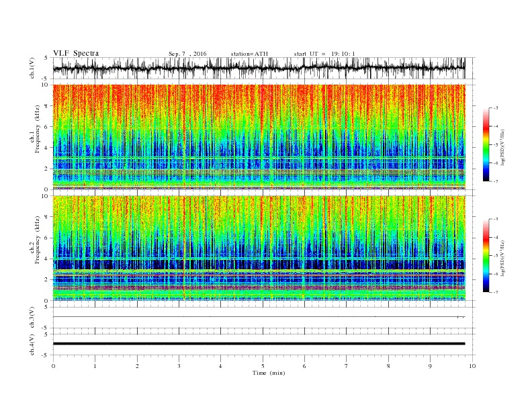Click the ch.3 flat voltage trace
532x411 pixels.
pos(259,317)
